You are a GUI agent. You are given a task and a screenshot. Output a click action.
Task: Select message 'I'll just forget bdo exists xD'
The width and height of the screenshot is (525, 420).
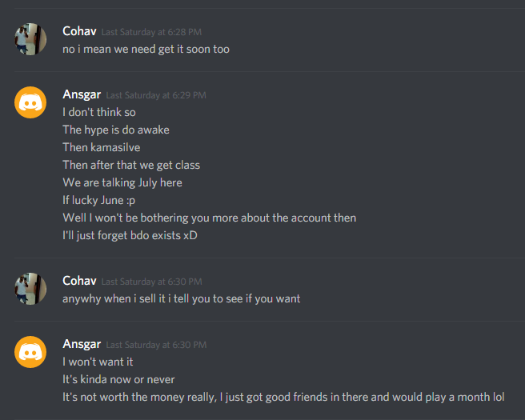130,236
